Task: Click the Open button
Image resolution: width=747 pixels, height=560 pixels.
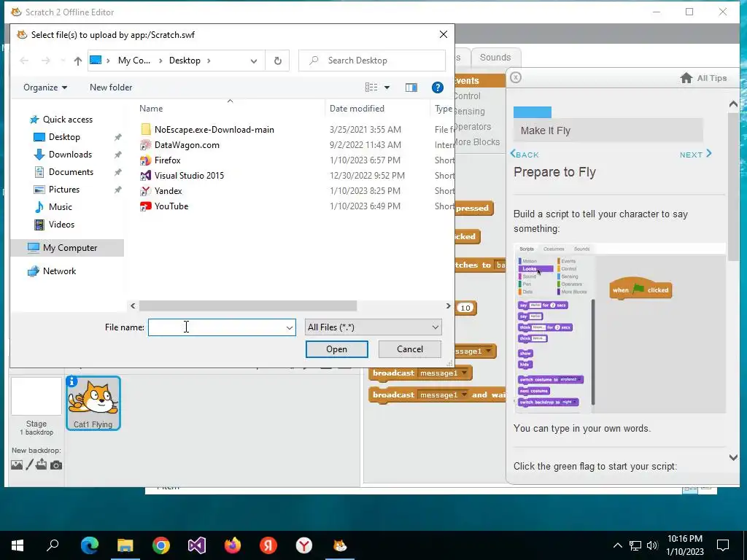Action: 336,349
